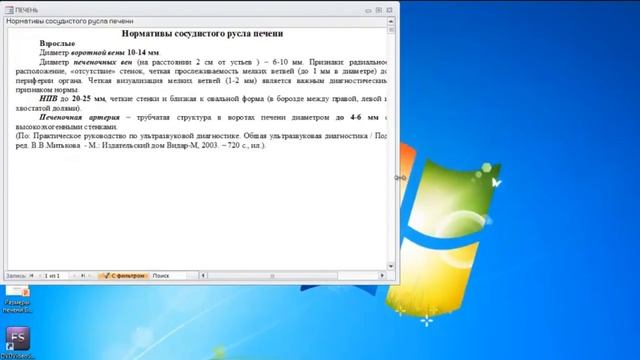Click the bold text 'печеночных вен'
Image resolution: width=640 pixels, height=360 pixels.
coord(103,62)
